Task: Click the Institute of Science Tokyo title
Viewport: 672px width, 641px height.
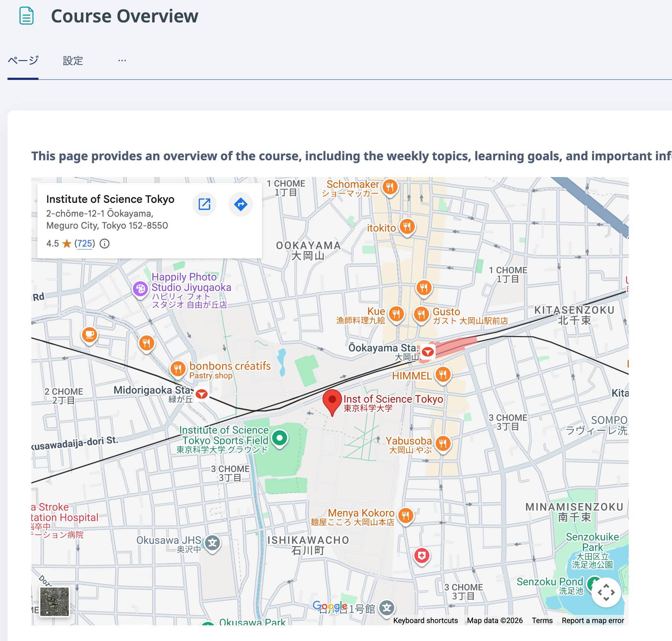Action: click(x=110, y=199)
